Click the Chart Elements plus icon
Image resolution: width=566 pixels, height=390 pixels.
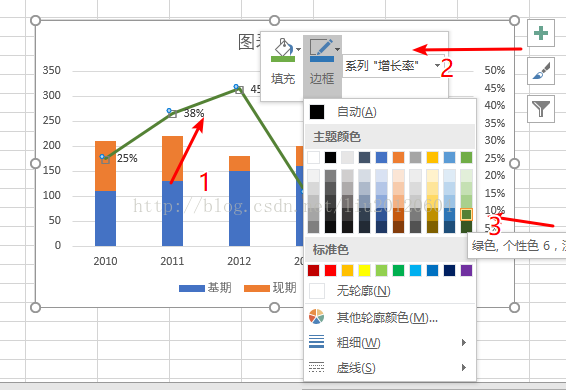tap(541, 33)
